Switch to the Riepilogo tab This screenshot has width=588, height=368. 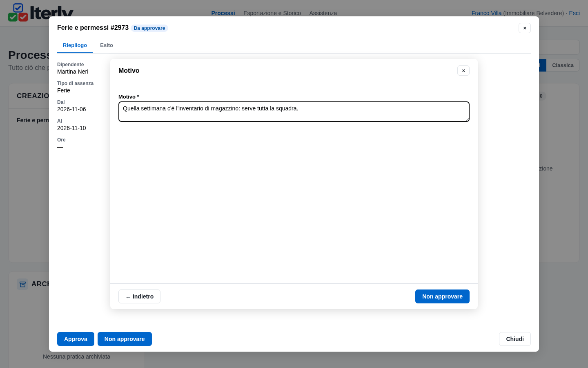75,45
